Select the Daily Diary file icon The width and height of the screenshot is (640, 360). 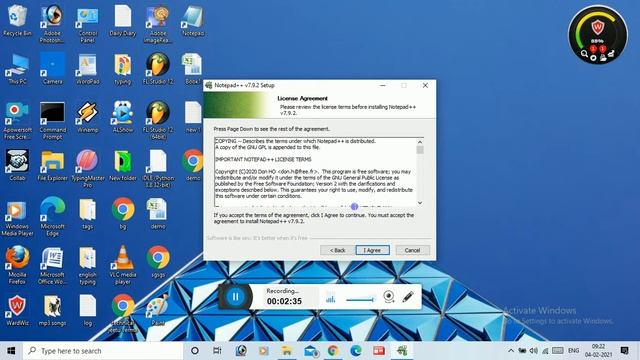coord(122,21)
